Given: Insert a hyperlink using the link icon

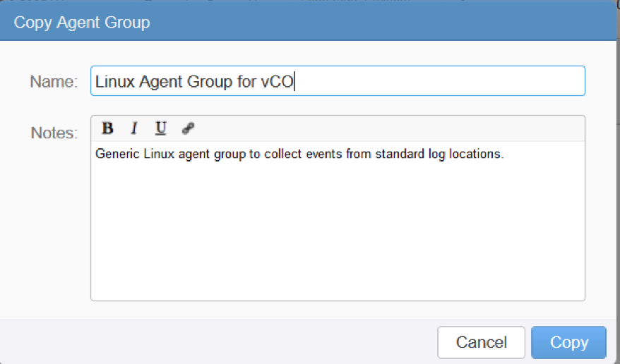Looking at the screenshot, I should 188,128.
